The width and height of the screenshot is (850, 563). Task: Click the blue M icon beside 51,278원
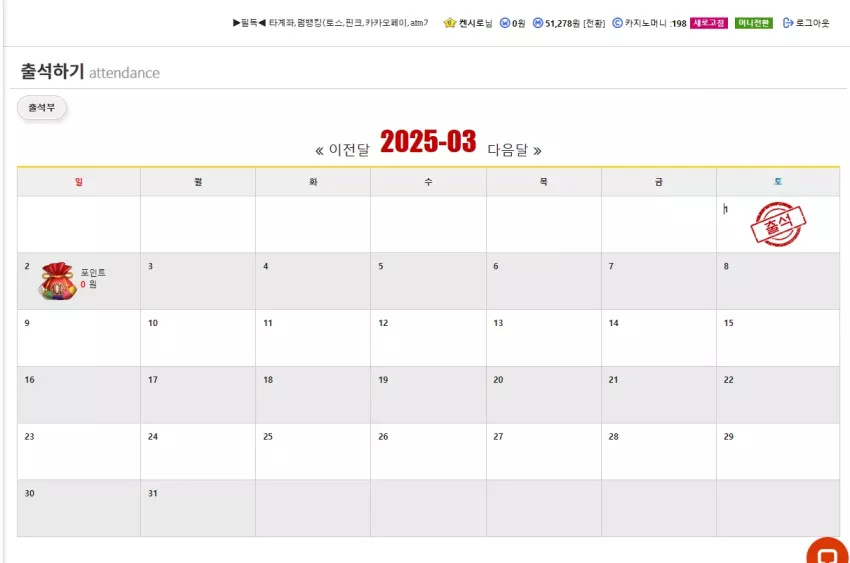pyautogui.click(x=538, y=23)
